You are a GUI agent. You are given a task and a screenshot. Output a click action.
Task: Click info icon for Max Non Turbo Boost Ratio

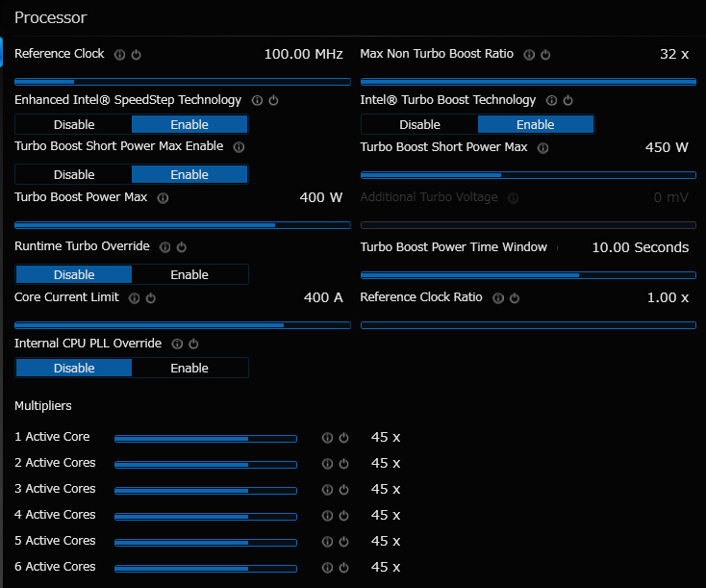(529, 55)
